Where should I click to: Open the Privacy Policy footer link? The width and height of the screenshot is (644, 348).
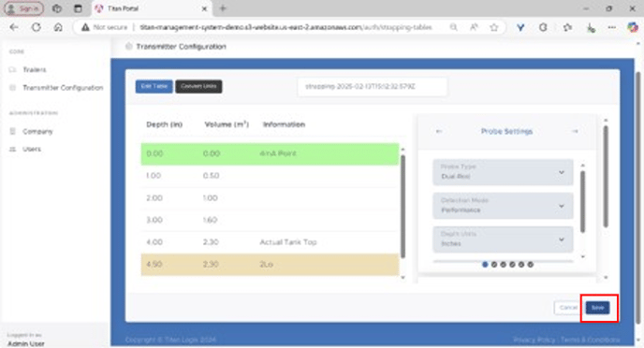pyautogui.click(x=534, y=340)
